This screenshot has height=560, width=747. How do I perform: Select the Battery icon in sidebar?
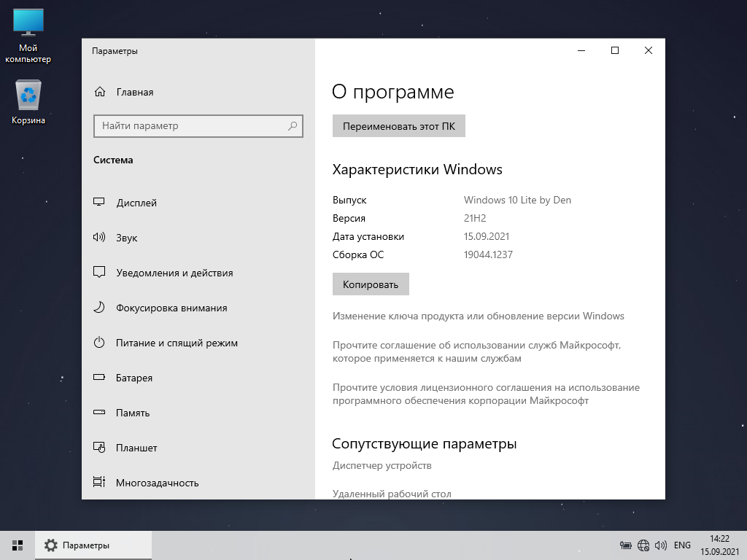[x=98, y=377]
